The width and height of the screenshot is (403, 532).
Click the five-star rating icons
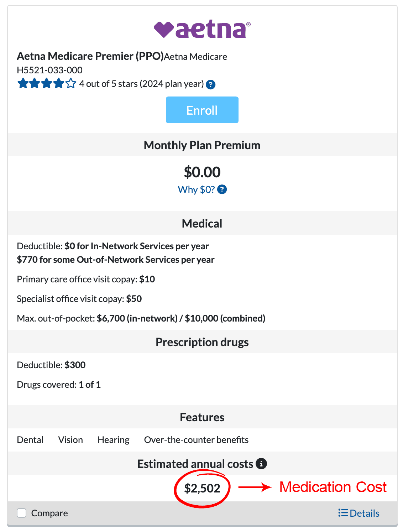[47, 84]
